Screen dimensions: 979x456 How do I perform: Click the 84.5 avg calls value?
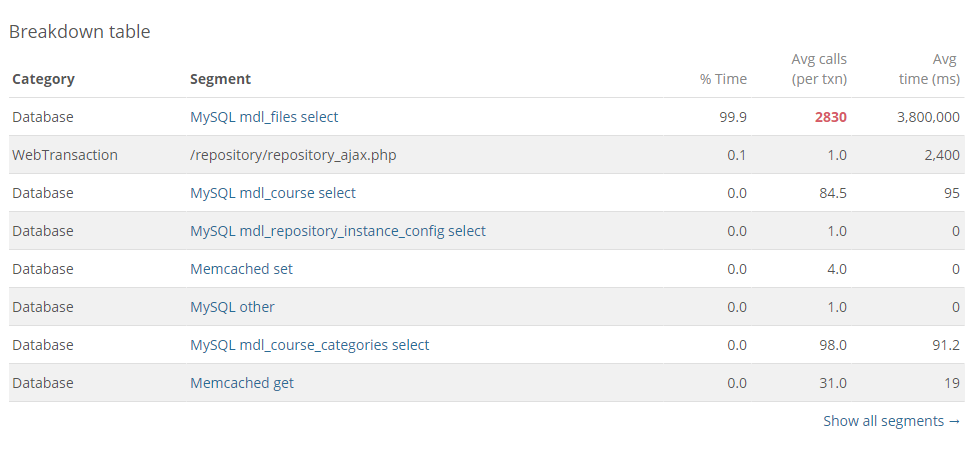coord(833,193)
